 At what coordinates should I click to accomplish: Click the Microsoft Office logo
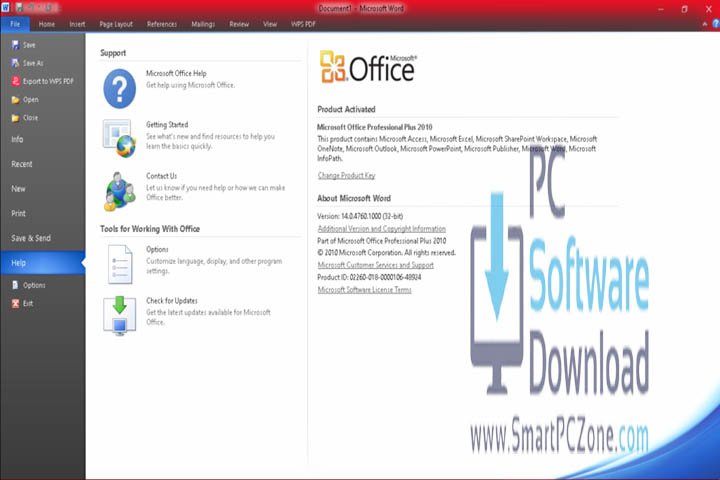368,67
